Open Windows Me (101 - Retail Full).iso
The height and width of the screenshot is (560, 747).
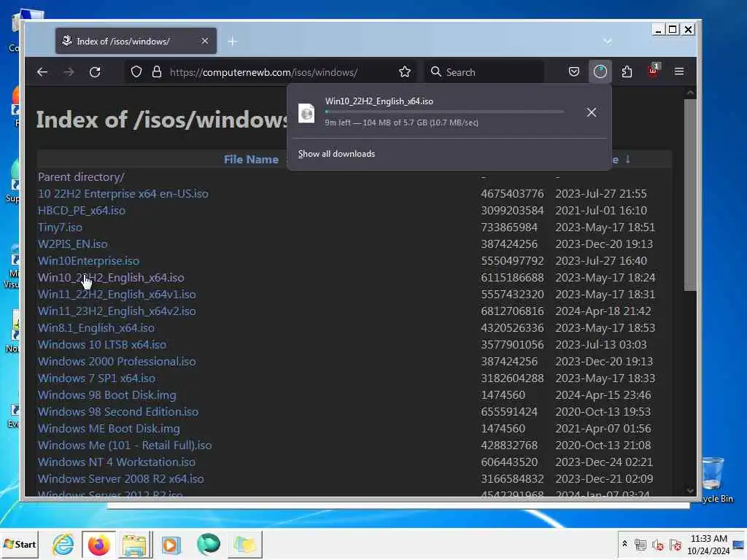[125, 446]
